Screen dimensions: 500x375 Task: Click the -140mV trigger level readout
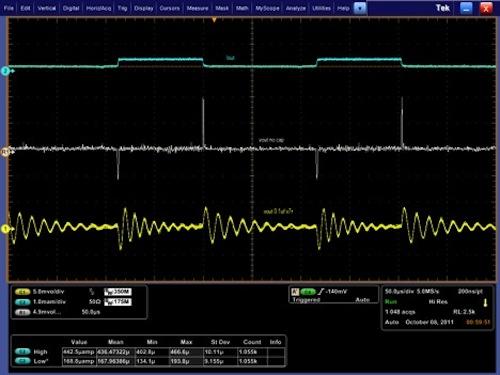coord(336,292)
